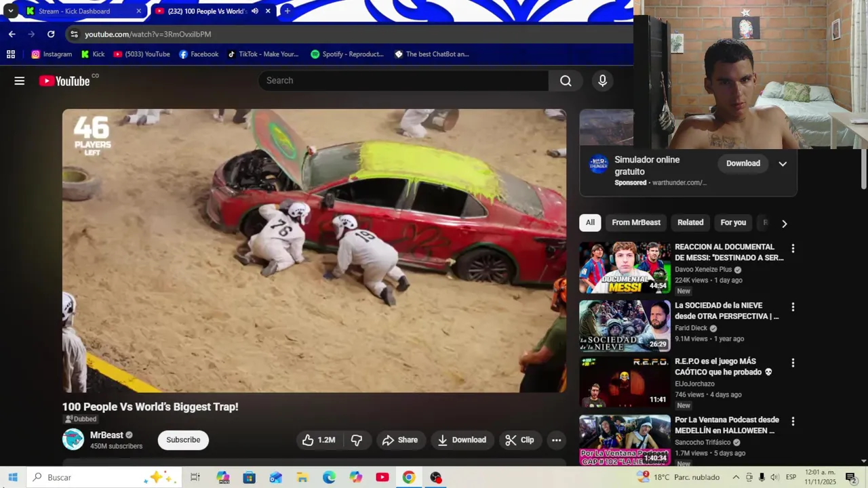The height and width of the screenshot is (488, 868).
Task: Open TikTok - Make Your... bookmark
Action: (x=262, y=54)
